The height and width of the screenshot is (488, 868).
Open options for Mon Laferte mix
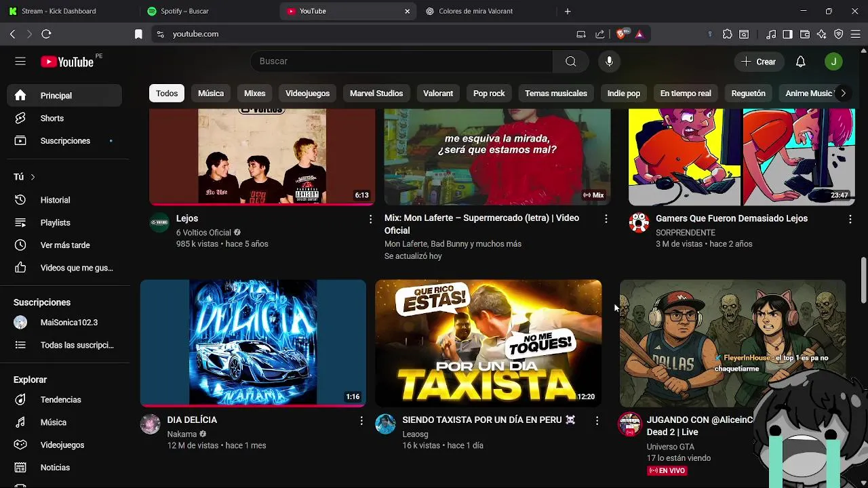coord(606,219)
